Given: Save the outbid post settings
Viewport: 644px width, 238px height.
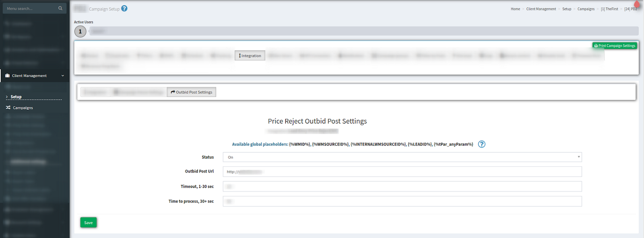Looking at the screenshot, I should coord(88,223).
